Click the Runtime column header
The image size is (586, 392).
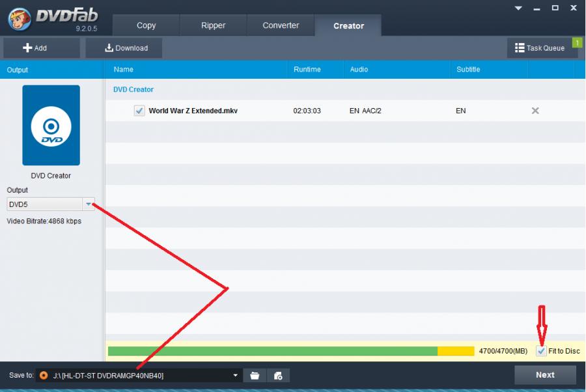coord(307,70)
